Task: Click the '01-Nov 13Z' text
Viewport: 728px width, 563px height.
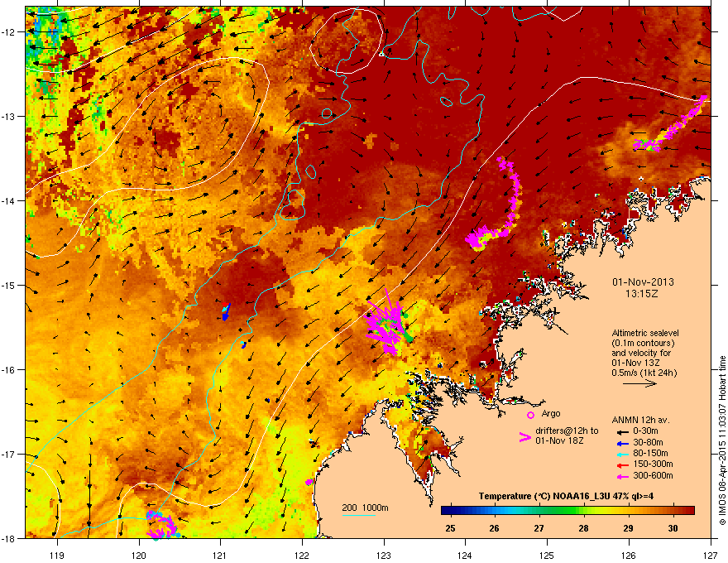Action: [x=635, y=363]
